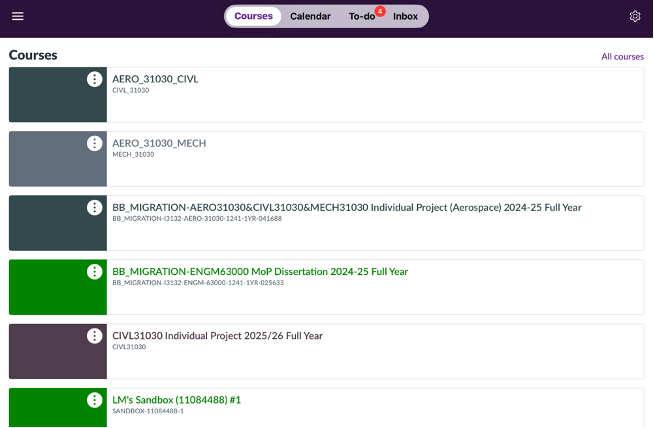Open options for ENGM63000 MoP Dissertation card
The width and height of the screenshot is (654, 428).
point(94,272)
